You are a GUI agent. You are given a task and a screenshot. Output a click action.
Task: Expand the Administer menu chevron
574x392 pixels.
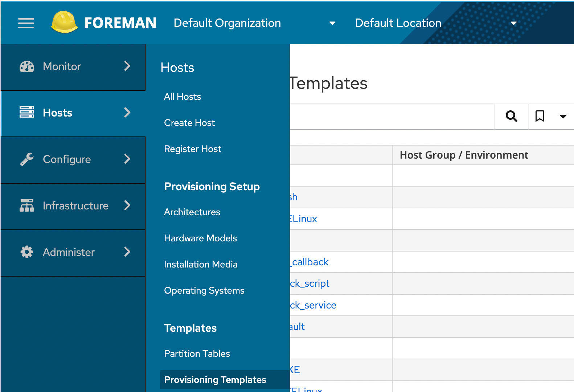coord(127,252)
